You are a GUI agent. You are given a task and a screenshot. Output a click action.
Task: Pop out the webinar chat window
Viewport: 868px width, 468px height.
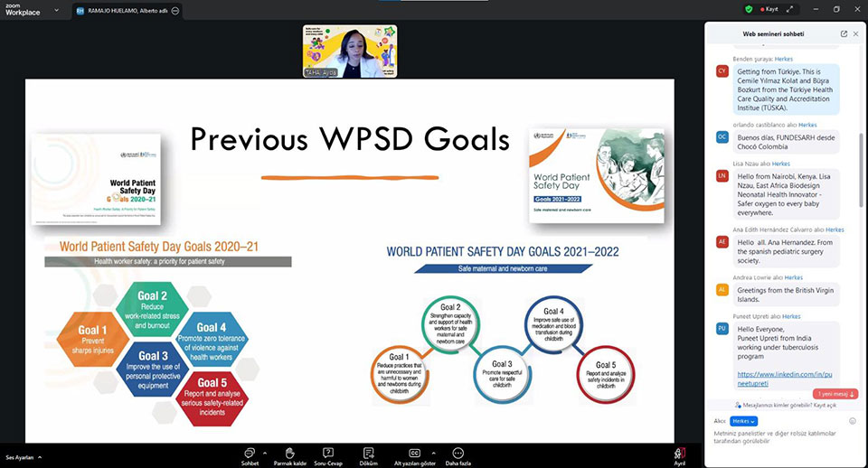[x=844, y=34]
